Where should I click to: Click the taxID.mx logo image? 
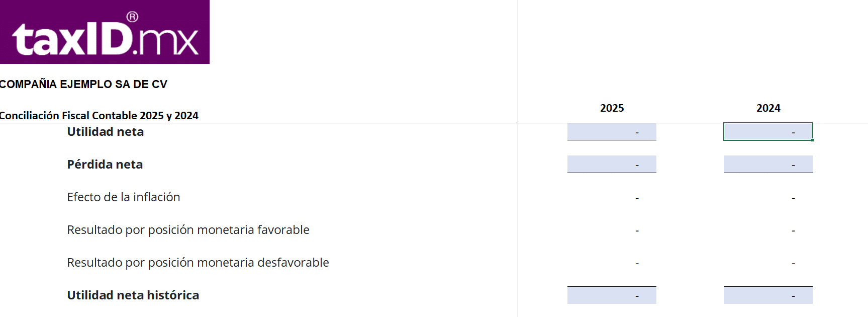tap(105, 32)
